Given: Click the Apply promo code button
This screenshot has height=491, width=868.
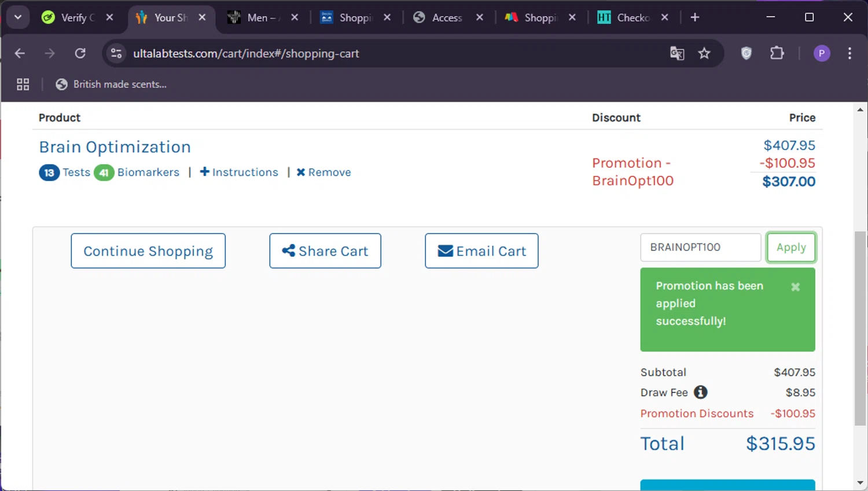Looking at the screenshot, I should tap(790, 248).
